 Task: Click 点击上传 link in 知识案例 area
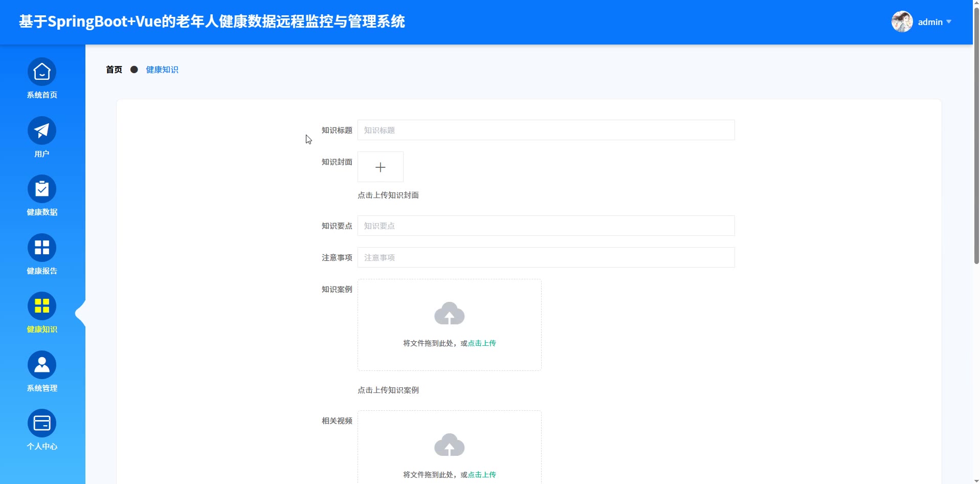click(x=482, y=343)
